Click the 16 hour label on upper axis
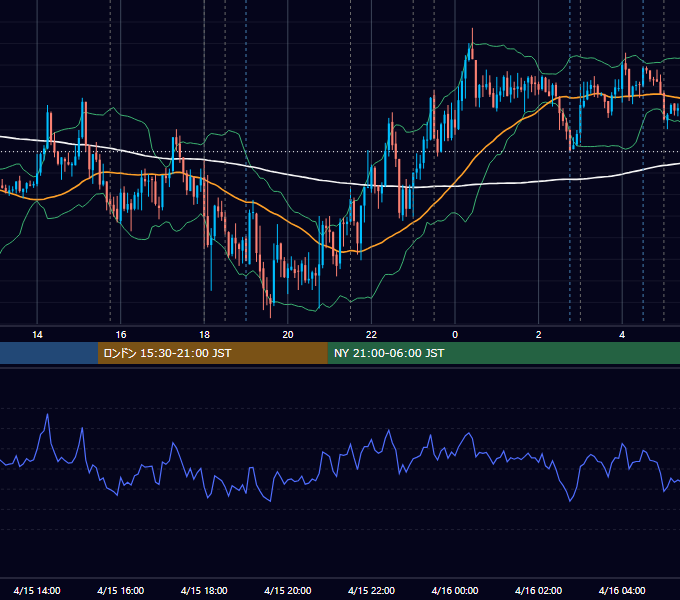 click(x=121, y=335)
